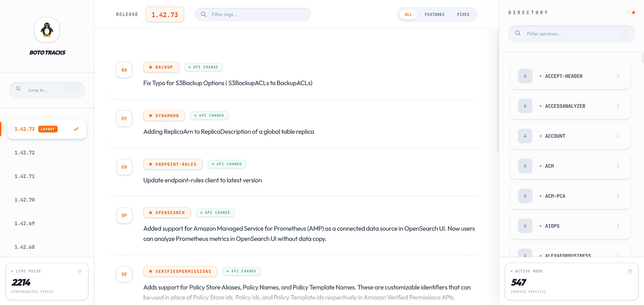Image resolution: width=644 pixels, height=305 pixels.
Task: Expand the AIOPS service chevron
Action: [618, 226]
